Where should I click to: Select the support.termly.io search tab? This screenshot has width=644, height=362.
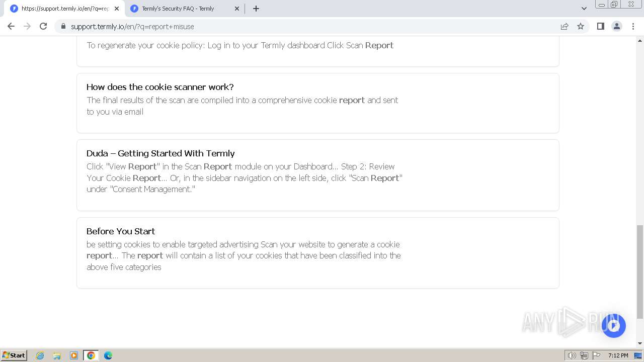click(64, 9)
